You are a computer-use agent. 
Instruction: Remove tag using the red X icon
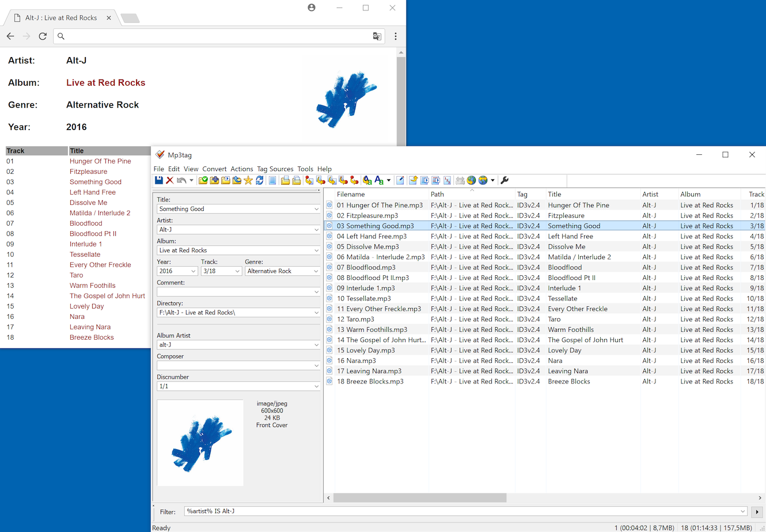[x=168, y=180]
